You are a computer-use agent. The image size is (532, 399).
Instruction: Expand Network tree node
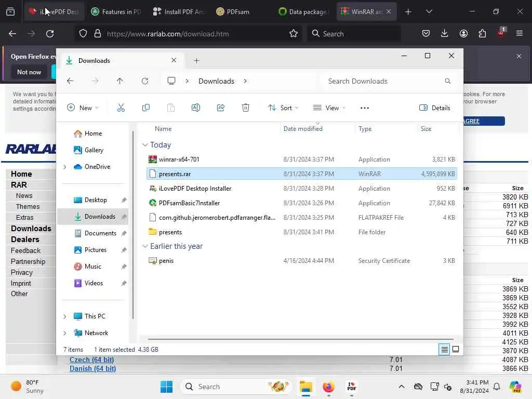click(x=65, y=333)
